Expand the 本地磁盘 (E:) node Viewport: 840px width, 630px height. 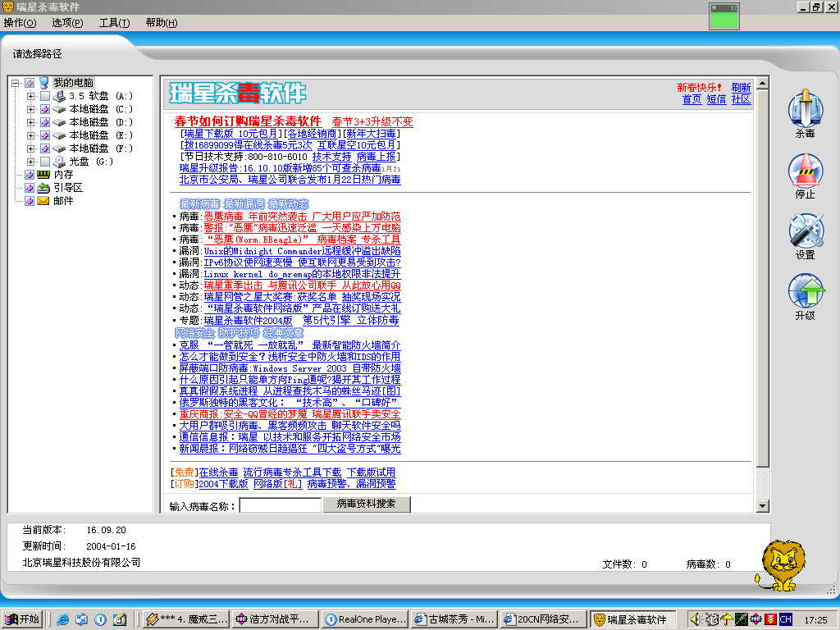30,135
